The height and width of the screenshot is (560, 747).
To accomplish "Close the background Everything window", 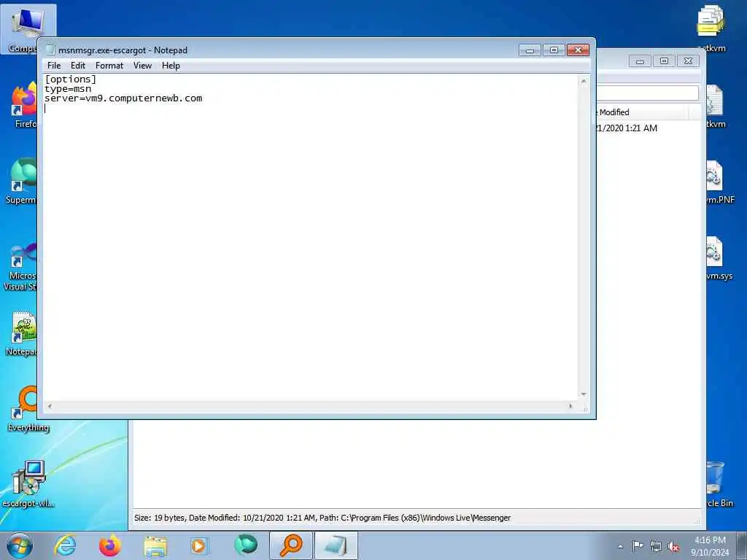I will tap(688, 61).
